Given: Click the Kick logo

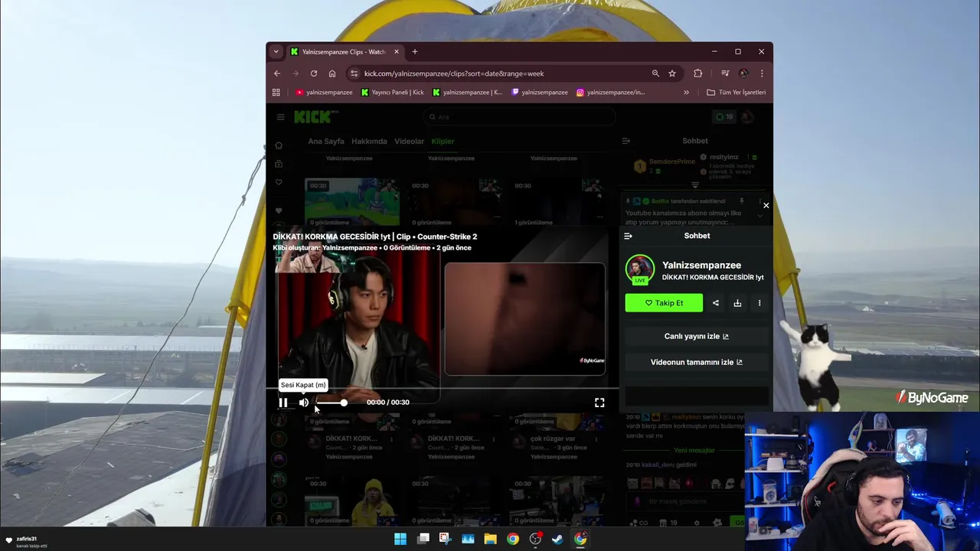Looking at the screenshot, I should [x=316, y=116].
